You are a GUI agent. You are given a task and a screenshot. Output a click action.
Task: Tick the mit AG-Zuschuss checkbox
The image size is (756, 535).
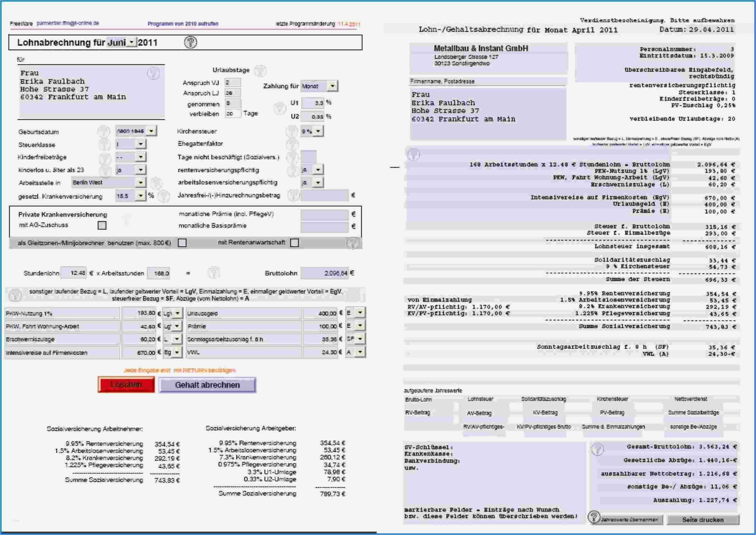pyautogui.click(x=102, y=225)
